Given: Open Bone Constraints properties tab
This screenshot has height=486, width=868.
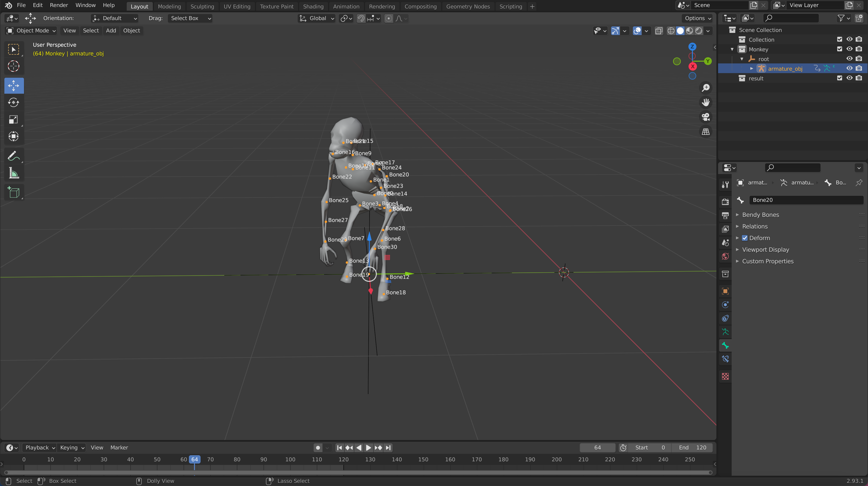Looking at the screenshot, I should coord(725,359).
